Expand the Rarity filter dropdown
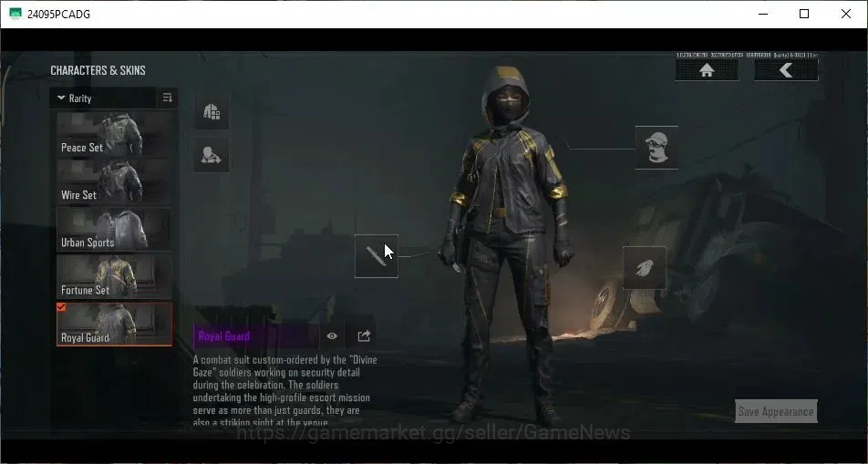This screenshot has height=464, width=868. point(103,98)
